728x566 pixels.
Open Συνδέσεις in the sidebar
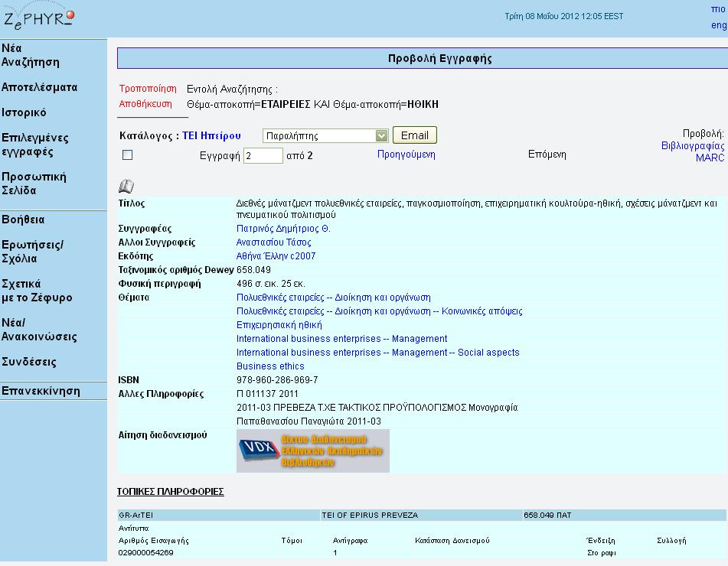coord(29,362)
